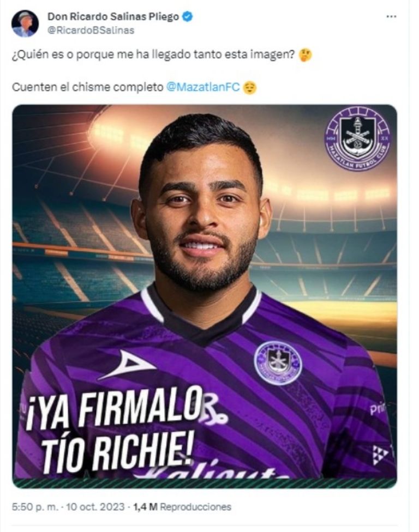Image resolution: width=419 pixels, height=532 pixels.
Task: Open the three-dot more options menu
Action: [x=392, y=16]
